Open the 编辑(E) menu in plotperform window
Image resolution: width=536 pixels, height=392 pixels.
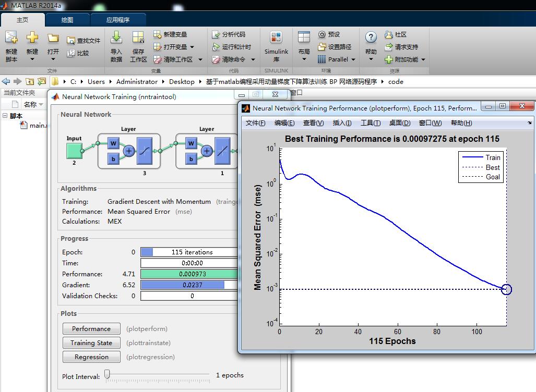click(284, 123)
